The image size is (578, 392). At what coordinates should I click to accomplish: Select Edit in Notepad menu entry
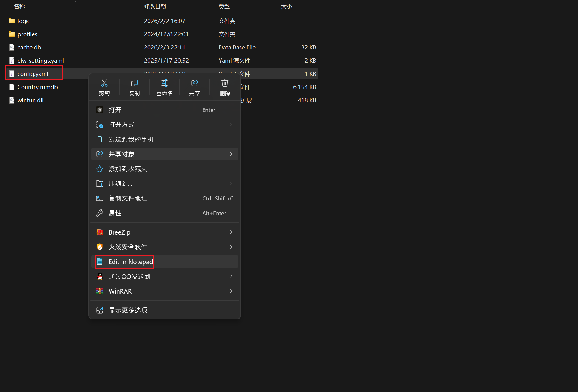coord(131,262)
